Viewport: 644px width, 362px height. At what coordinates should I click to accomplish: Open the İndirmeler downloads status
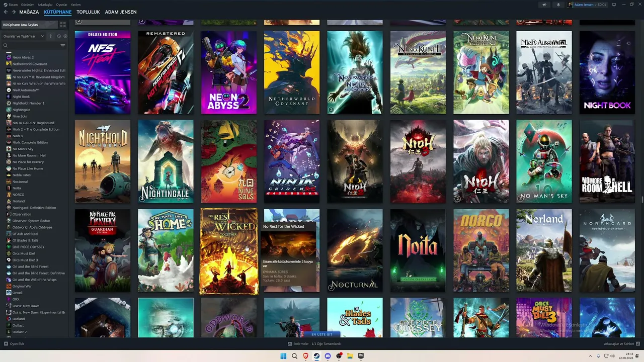pos(314,344)
